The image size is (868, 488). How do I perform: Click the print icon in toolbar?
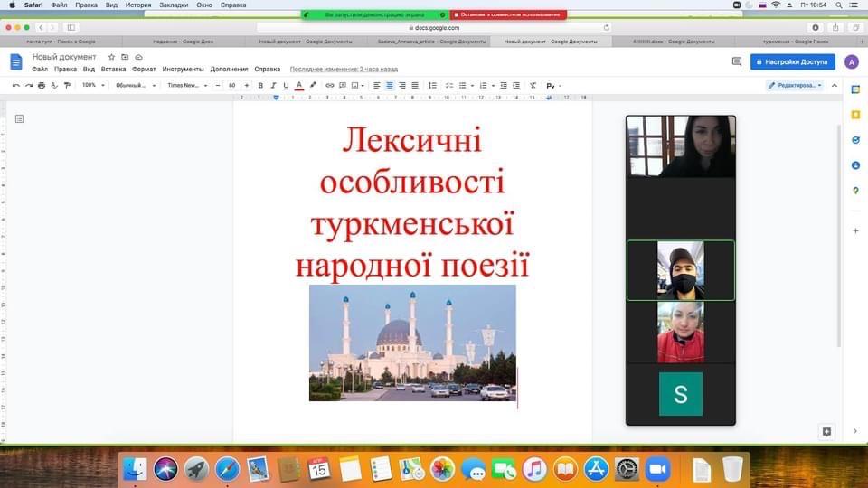pyautogui.click(x=42, y=85)
